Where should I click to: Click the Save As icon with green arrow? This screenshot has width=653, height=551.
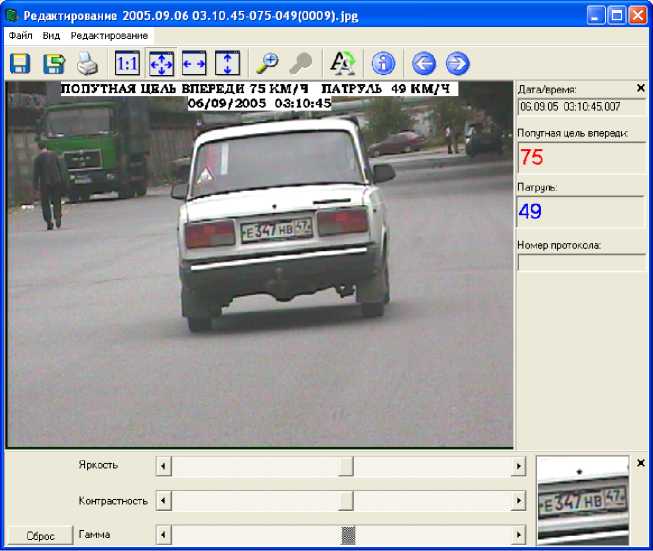(x=53, y=64)
